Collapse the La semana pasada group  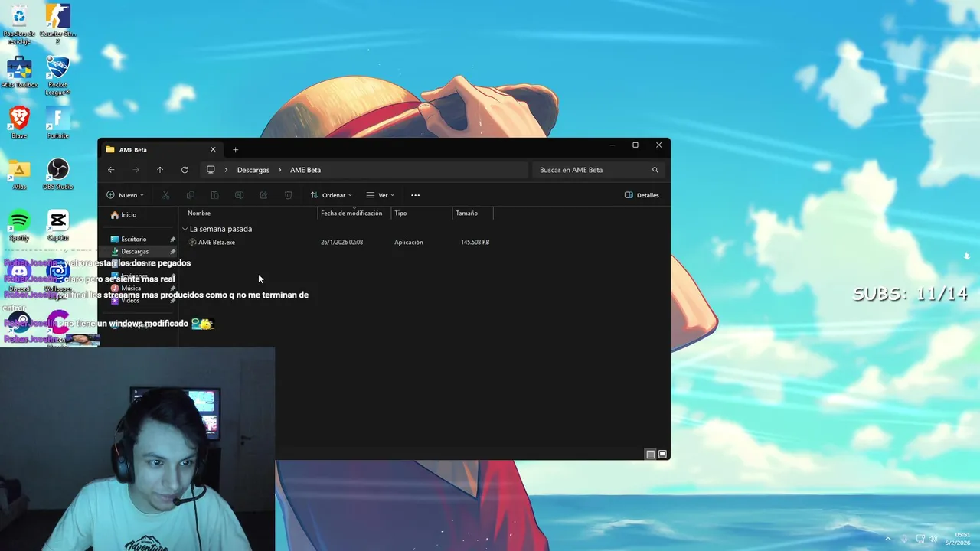click(185, 229)
